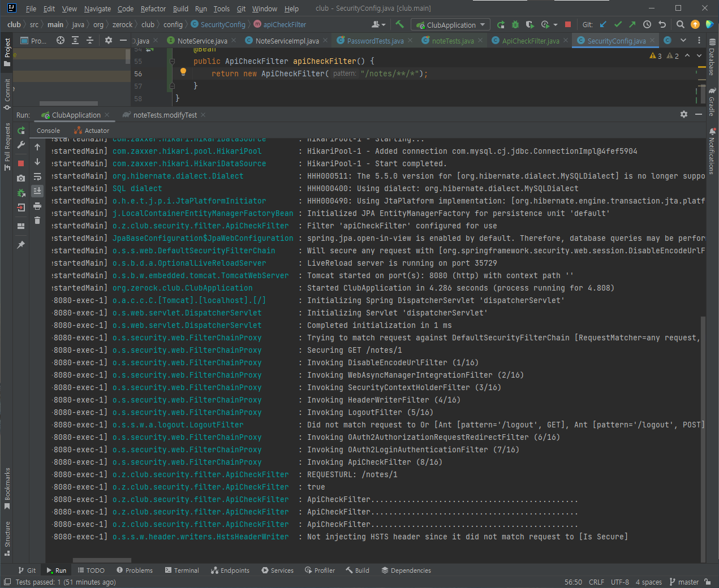This screenshot has height=588, width=719.
Task: Click the Build Project hammer icon
Action: (400, 24)
